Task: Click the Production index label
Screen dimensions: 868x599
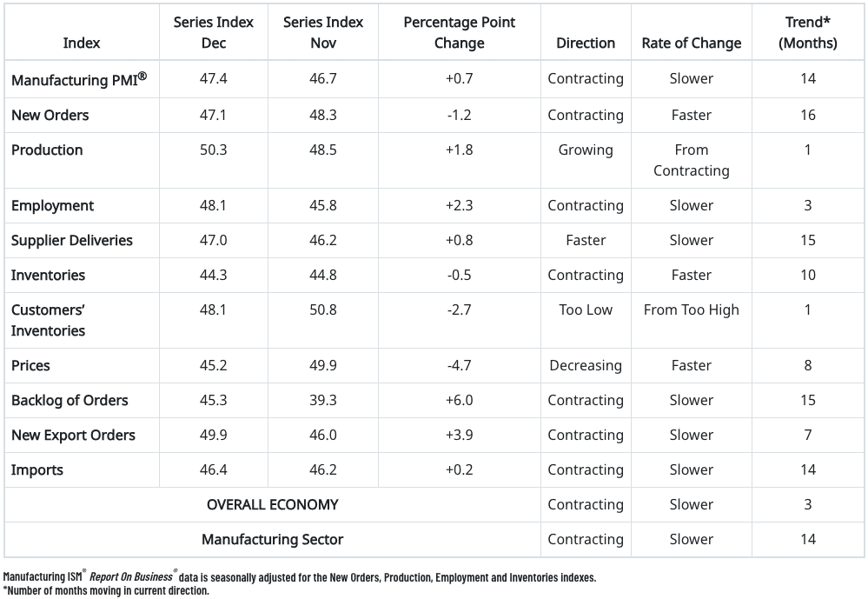Action: [x=47, y=150]
